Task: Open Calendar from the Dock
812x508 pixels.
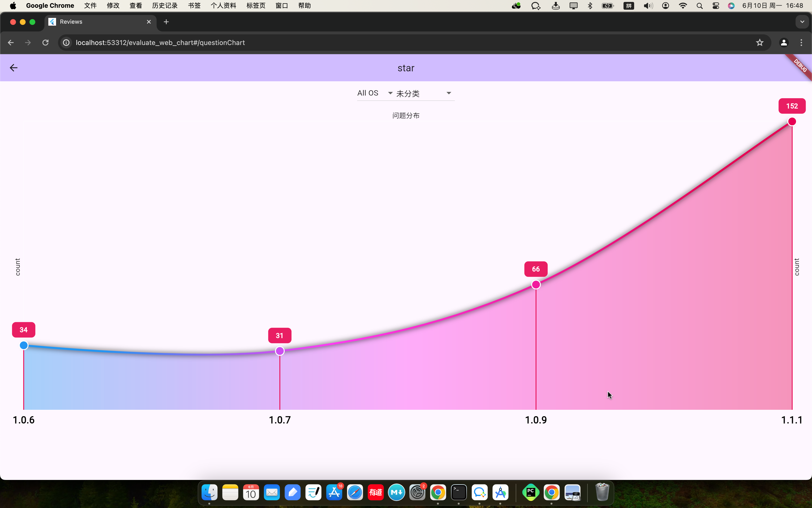Action: coord(251,493)
